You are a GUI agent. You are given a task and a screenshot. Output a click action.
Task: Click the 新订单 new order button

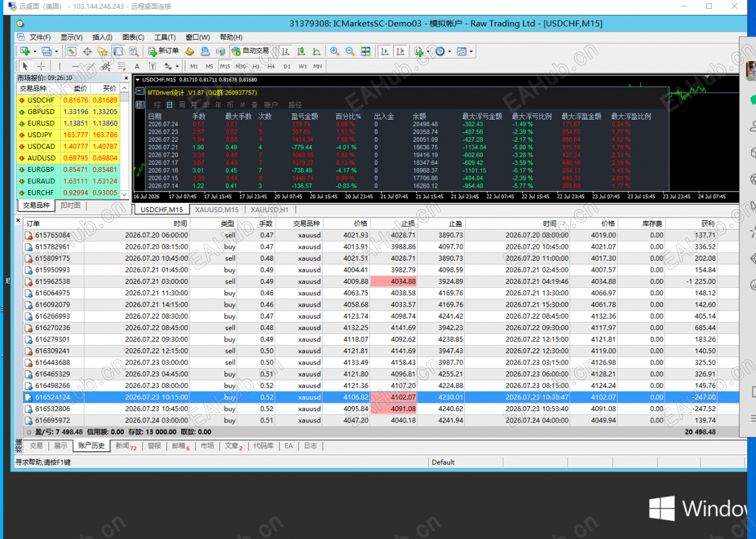163,51
